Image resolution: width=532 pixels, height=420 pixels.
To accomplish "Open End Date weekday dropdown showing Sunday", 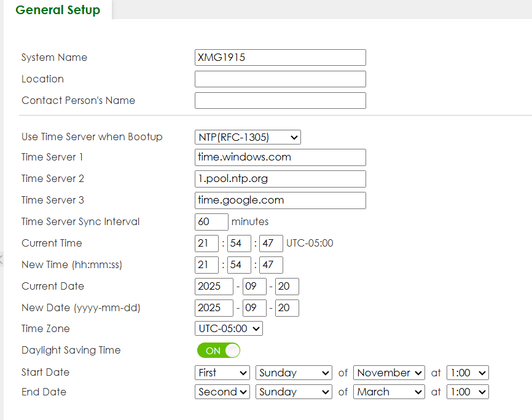I will (x=294, y=392).
